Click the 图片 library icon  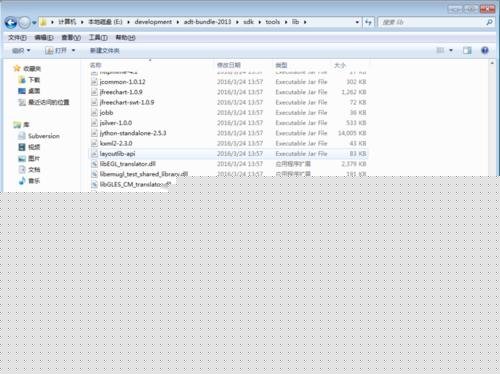22,158
